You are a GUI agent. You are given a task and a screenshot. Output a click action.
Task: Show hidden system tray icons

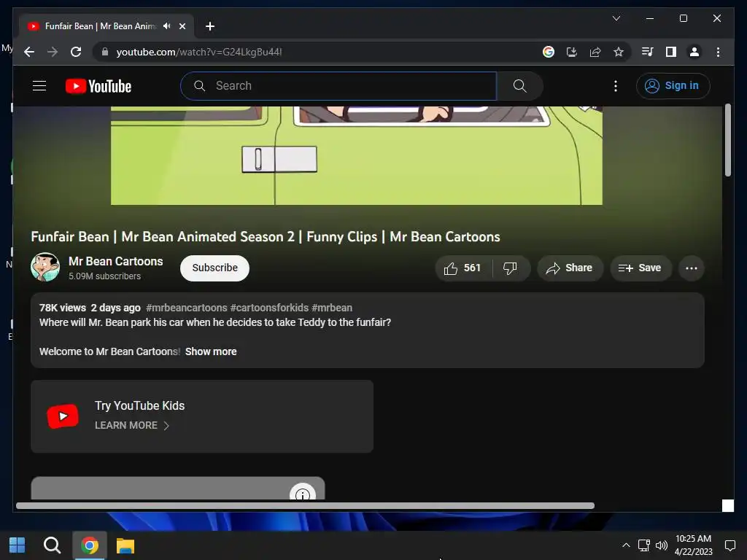626,545
